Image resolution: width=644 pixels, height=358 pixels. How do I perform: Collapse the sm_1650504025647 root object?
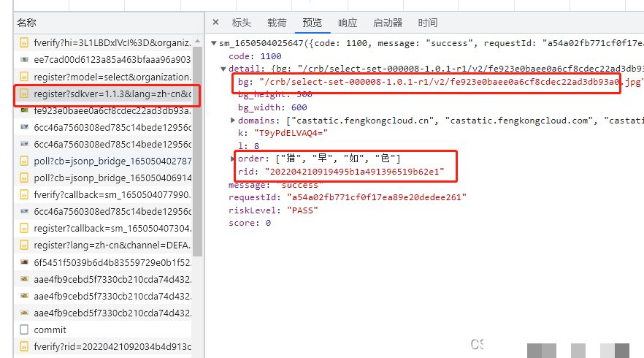point(213,43)
